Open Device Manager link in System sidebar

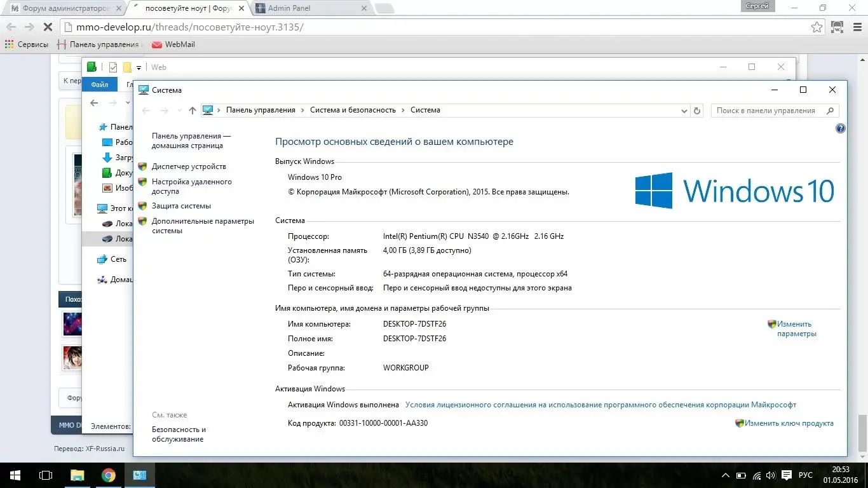[189, 166]
